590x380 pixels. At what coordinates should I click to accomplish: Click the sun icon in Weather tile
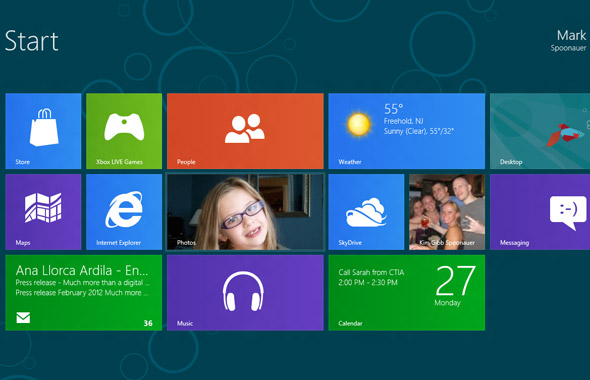tap(359, 125)
